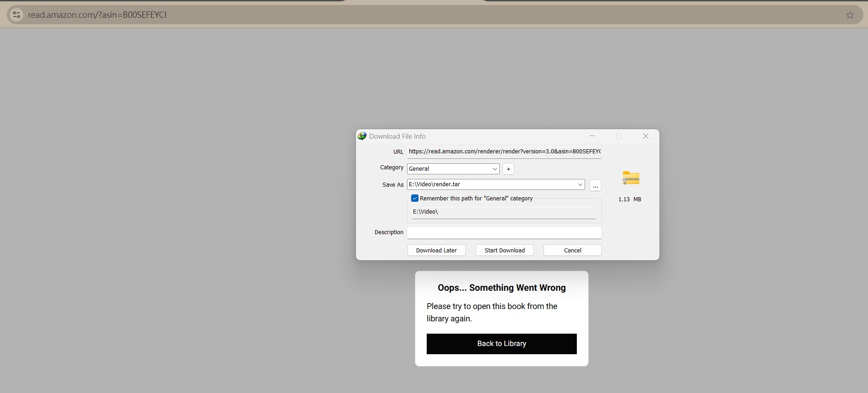Go Back to Library
Screen dimensions: 868x393
pyautogui.click(x=502, y=344)
